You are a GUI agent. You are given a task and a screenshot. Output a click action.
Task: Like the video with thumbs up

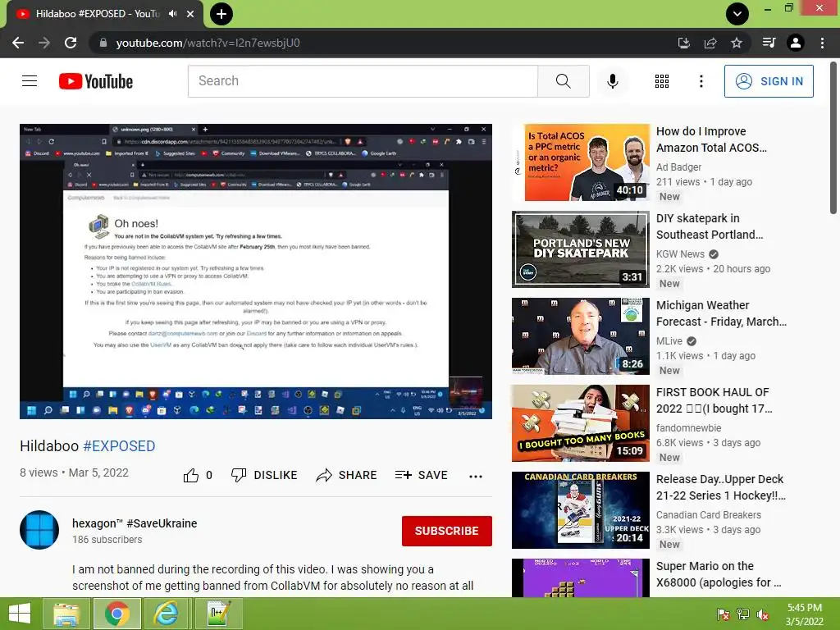(x=198, y=475)
